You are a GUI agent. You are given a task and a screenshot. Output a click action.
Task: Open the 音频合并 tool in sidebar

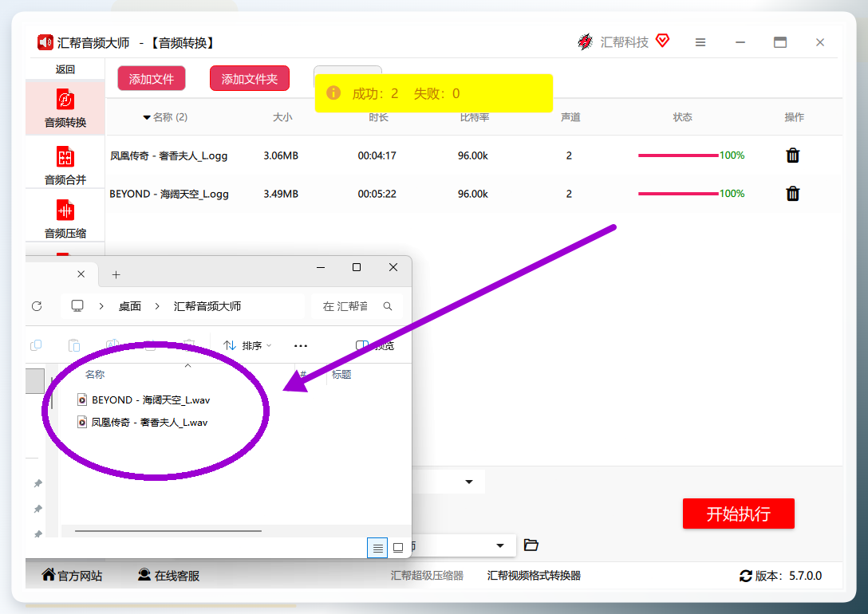click(x=65, y=165)
